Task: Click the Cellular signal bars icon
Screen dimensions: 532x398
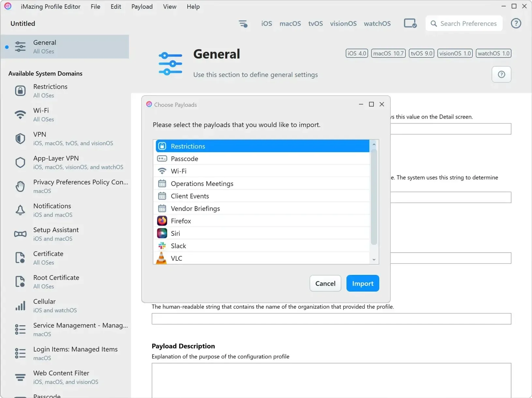Action: 20,305
